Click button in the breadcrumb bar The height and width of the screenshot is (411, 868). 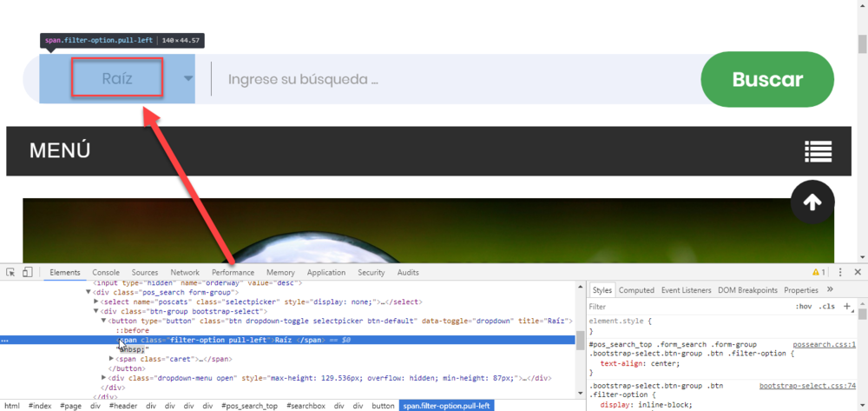click(383, 406)
